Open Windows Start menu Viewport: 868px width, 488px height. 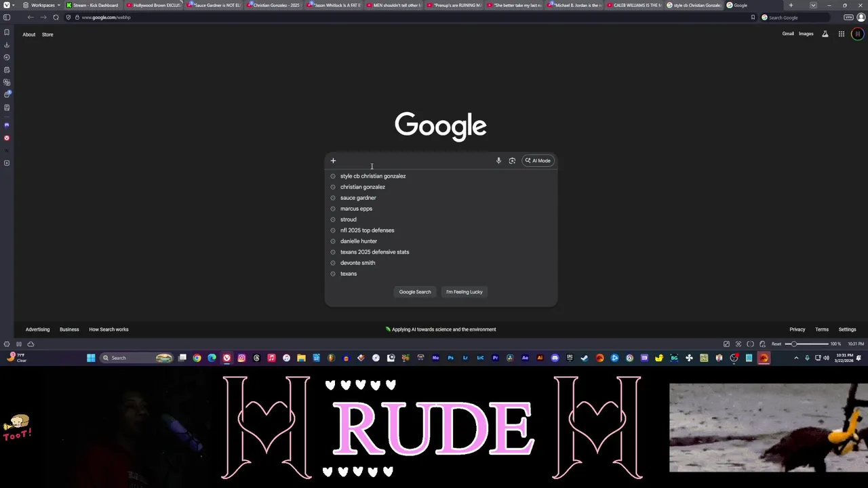[91, 358]
